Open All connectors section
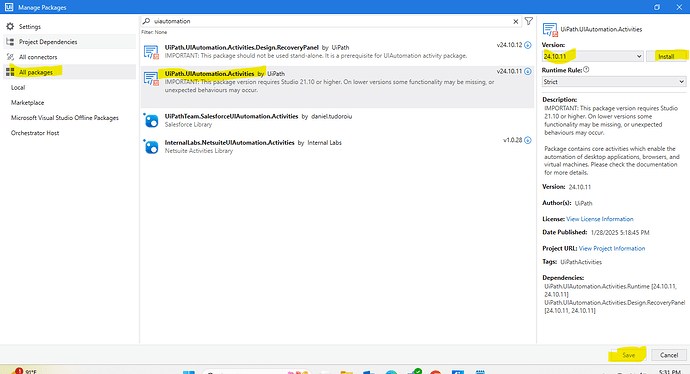This screenshot has width=690, height=374. 38,57
